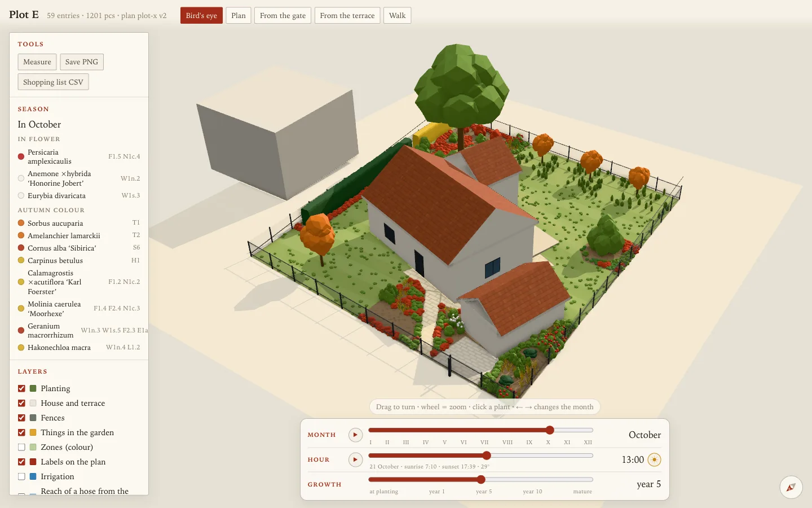Enable the Irrigation layer checkbox
This screenshot has width=812, height=508.
pos(21,476)
